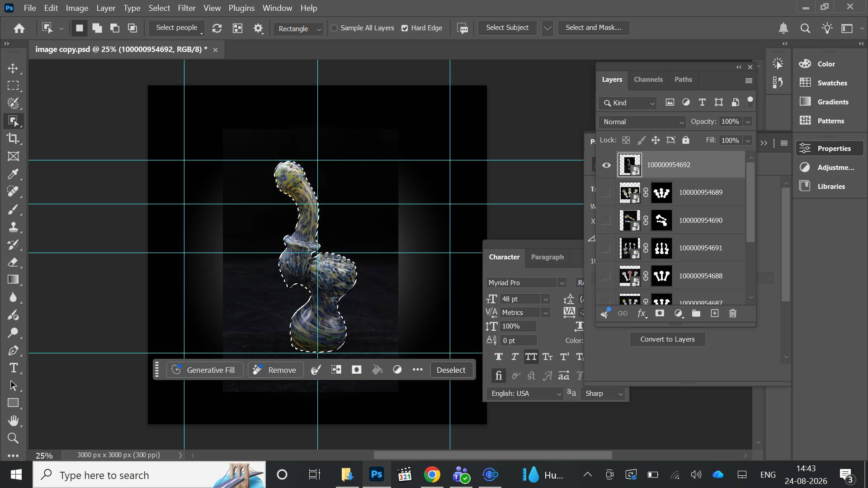Screen dimensions: 868x488
Task: Select the Eyedropper tool
Action: (x=13, y=174)
